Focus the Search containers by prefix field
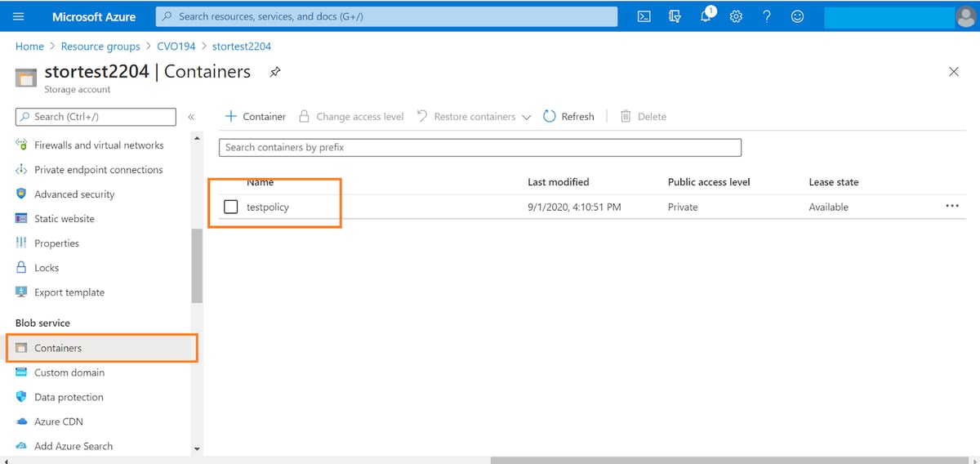980x464 pixels. click(479, 147)
